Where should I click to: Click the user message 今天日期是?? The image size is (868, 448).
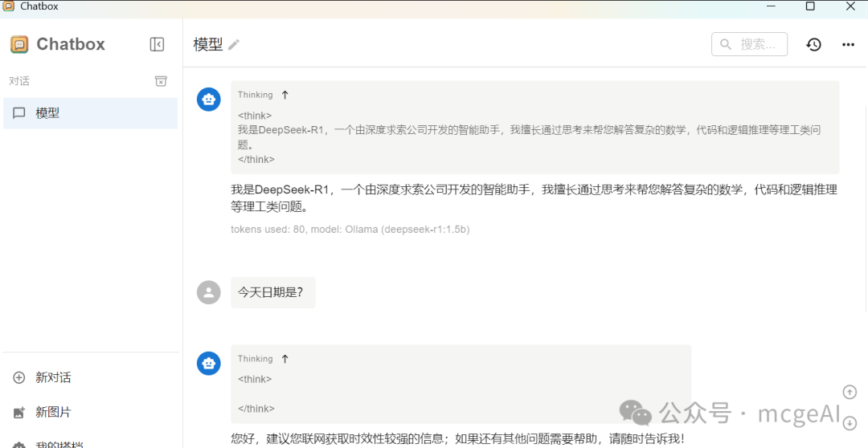pos(273,292)
